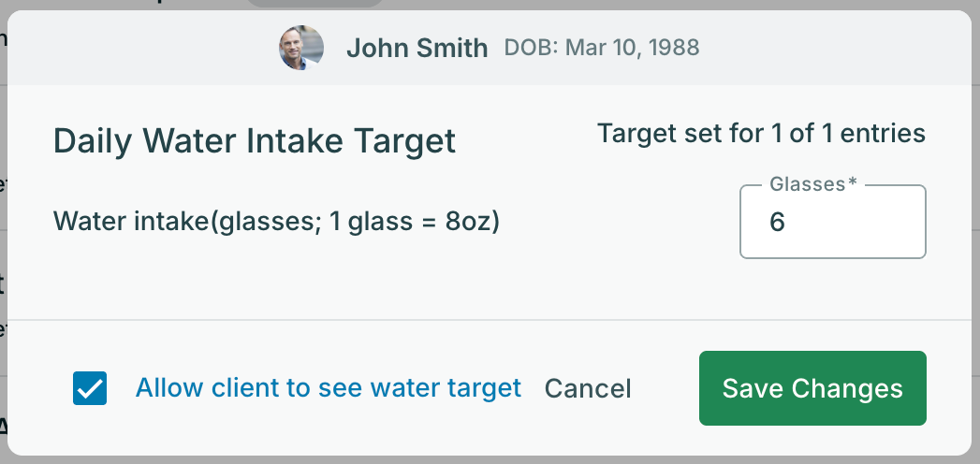Click the Water intake(glasses; 1 glass = 8oz) label
This screenshot has height=464, width=980.
(276, 223)
